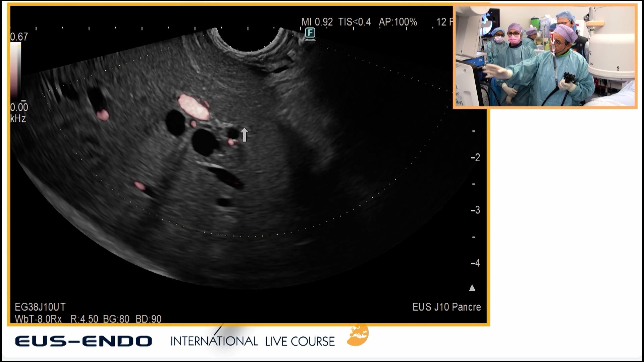Click the small triangle below depth scale
The height and width of the screenshot is (362, 644).
[x=472, y=288]
